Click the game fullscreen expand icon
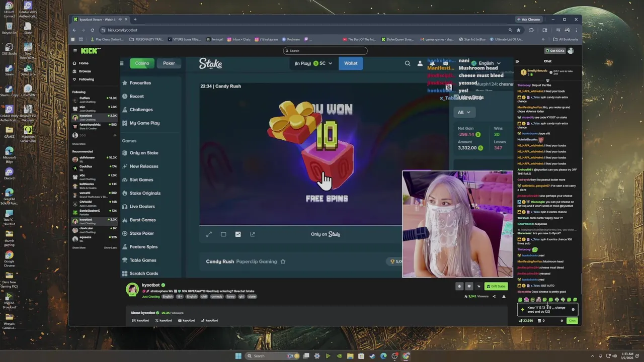 (209, 234)
